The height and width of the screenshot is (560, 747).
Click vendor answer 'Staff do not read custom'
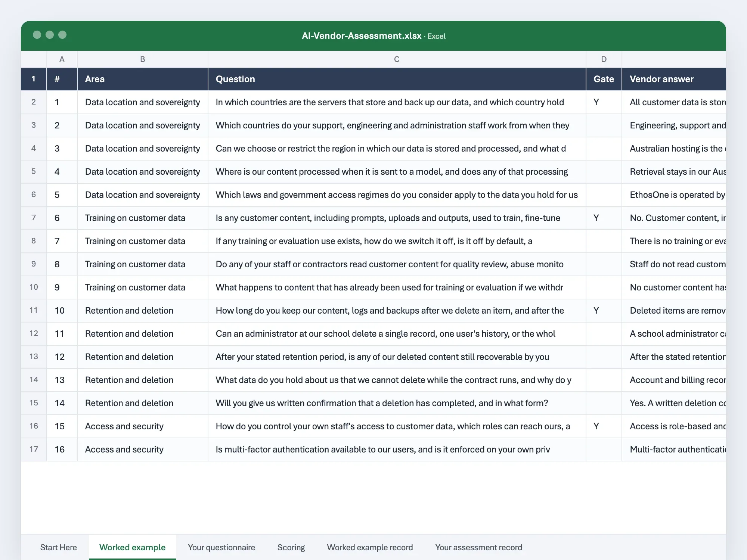tap(674, 264)
